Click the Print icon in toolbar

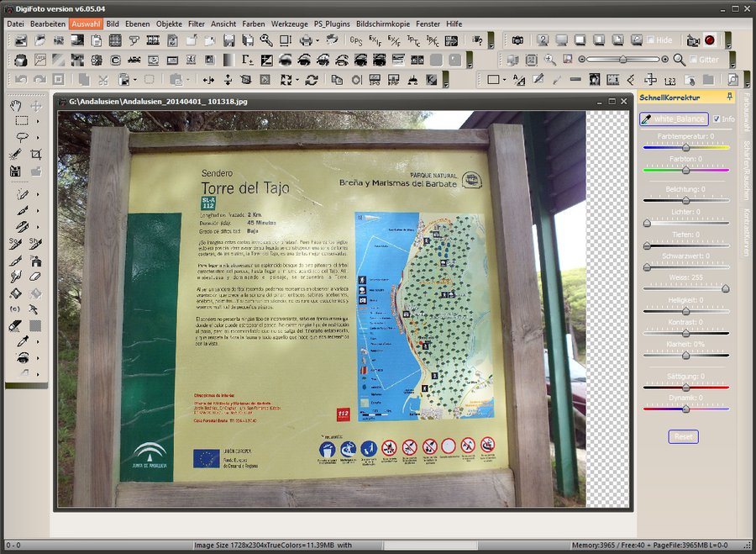tap(307, 40)
